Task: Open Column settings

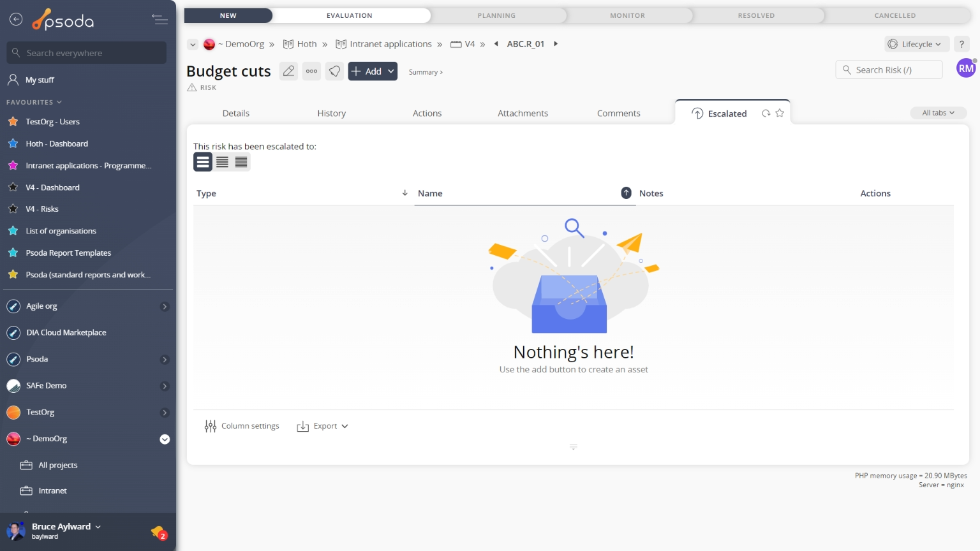Action: [x=242, y=426]
